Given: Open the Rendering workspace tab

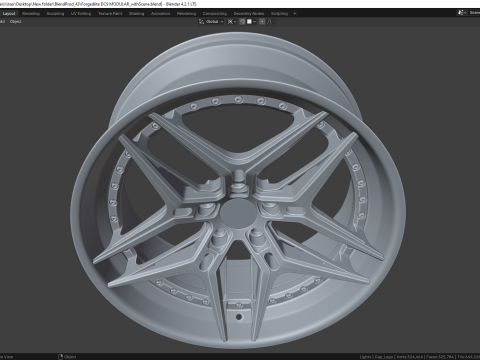Looking at the screenshot, I should point(186,14).
